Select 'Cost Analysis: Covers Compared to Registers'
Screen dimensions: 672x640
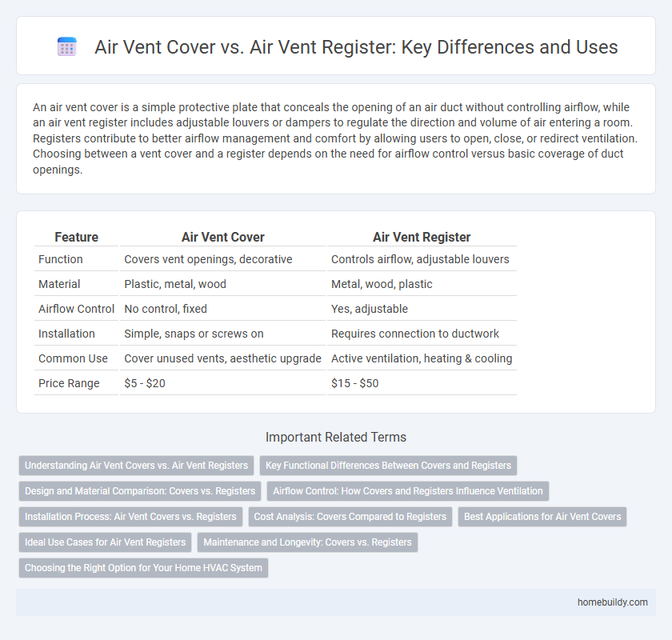tap(350, 517)
